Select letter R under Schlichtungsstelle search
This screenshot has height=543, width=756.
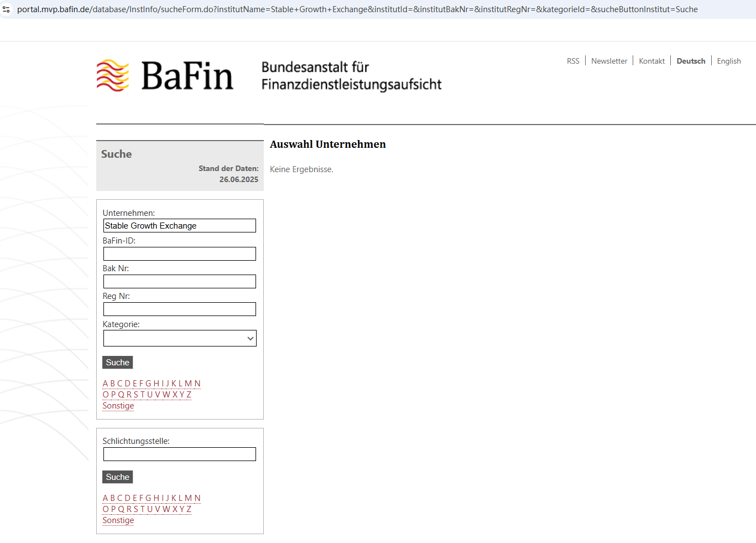[129, 509]
